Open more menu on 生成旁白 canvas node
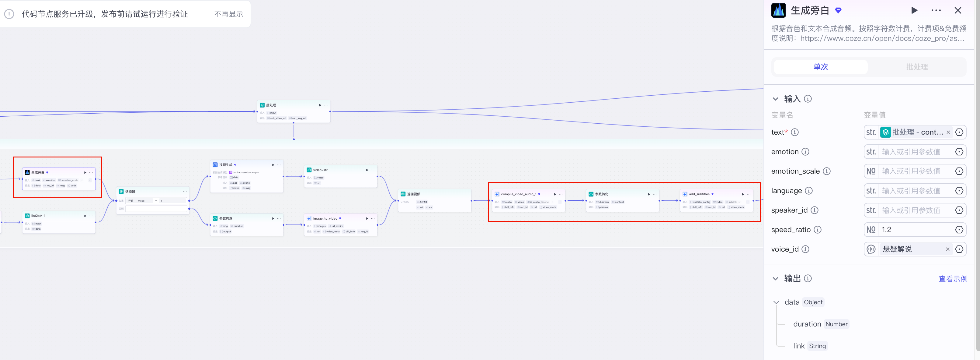980x360 pixels. click(91, 173)
